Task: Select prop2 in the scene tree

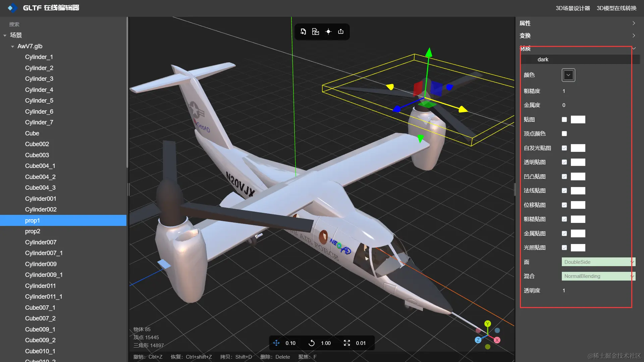Action: tap(33, 231)
